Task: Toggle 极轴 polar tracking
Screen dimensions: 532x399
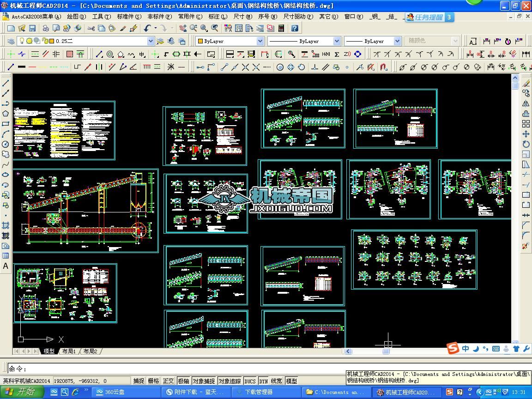Action: pyautogui.click(x=183, y=381)
